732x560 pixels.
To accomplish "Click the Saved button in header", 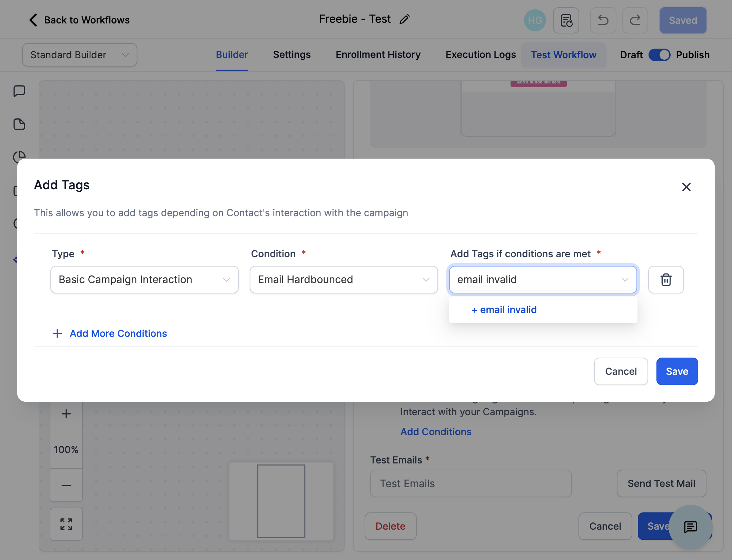I will [x=683, y=20].
